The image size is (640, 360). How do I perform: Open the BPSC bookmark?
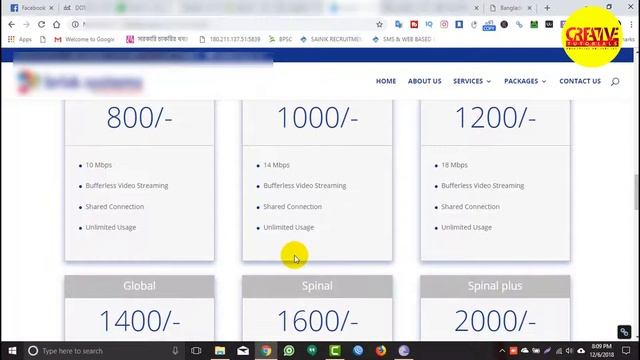(280, 39)
